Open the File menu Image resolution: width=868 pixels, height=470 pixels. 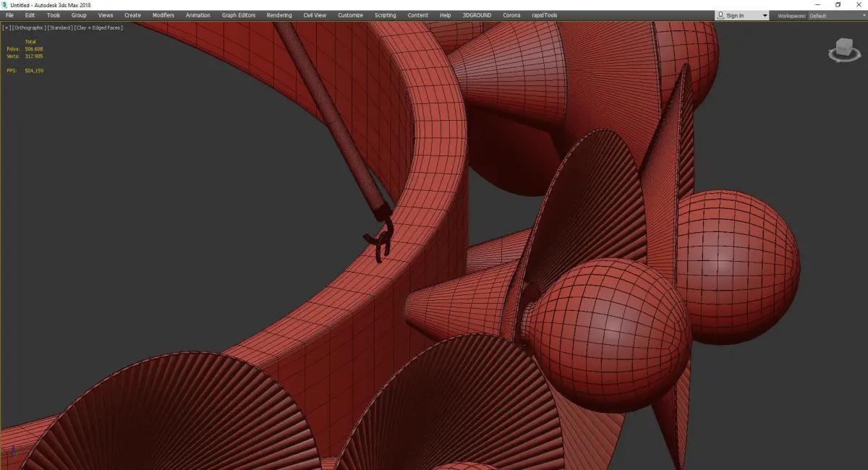tap(9, 15)
